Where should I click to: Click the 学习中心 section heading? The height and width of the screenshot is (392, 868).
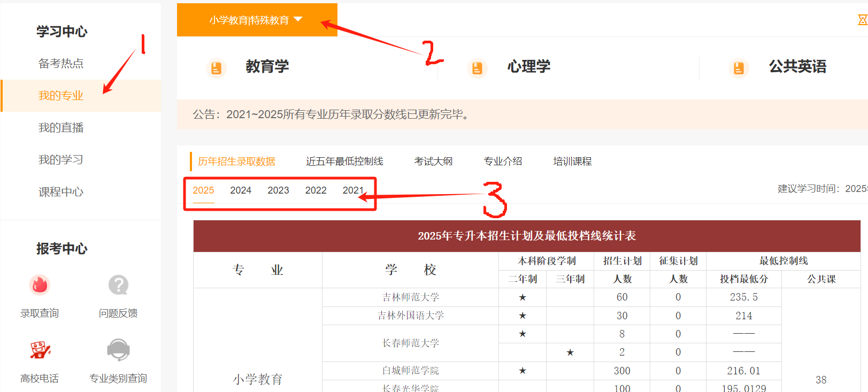click(62, 32)
